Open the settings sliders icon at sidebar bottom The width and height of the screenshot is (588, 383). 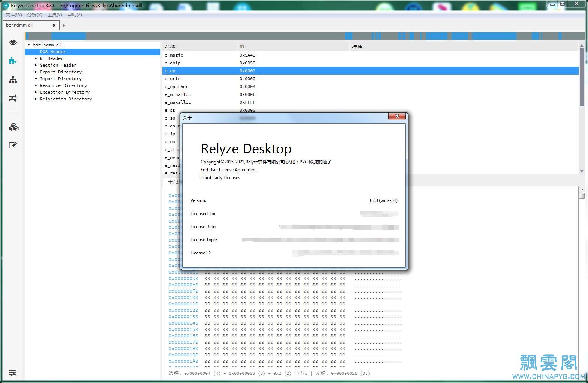[12, 373]
